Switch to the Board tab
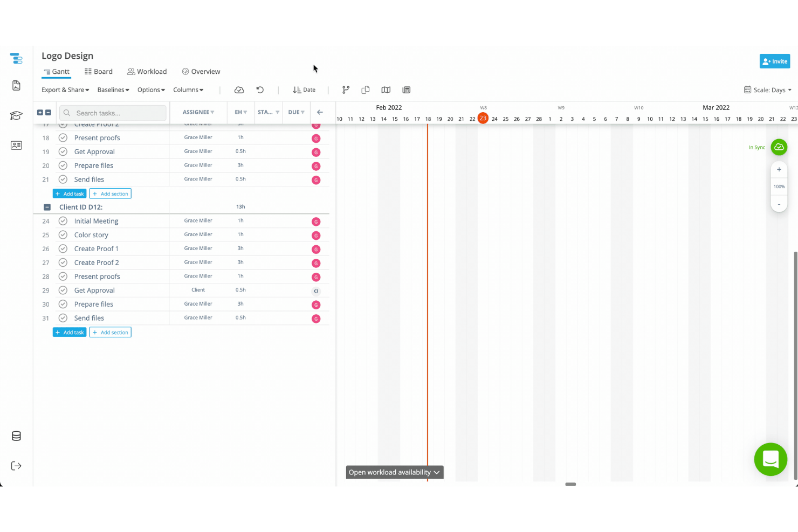This screenshot has width=798, height=532. point(99,72)
